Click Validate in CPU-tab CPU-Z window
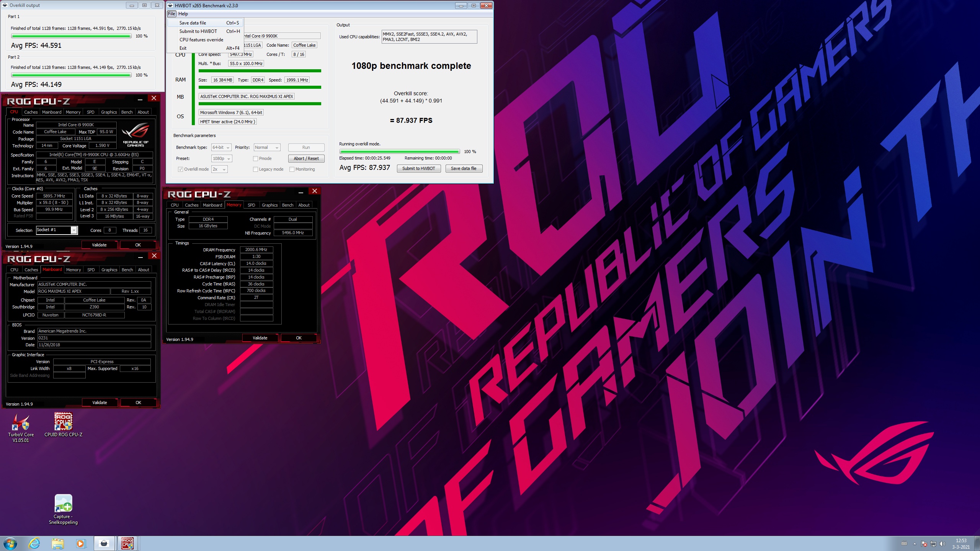 coord(100,245)
